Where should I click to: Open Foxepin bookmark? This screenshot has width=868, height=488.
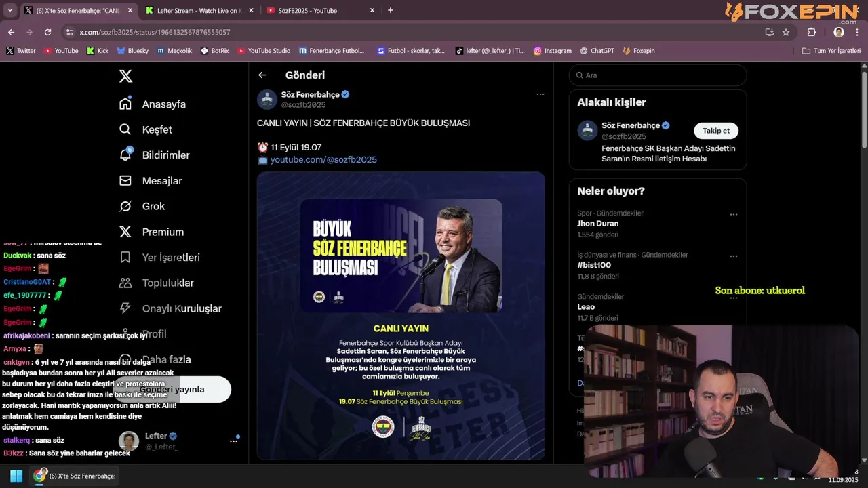(x=639, y=51)
